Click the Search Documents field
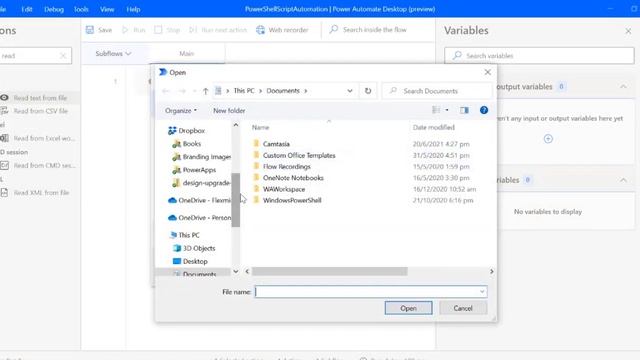 pos(437,91)
